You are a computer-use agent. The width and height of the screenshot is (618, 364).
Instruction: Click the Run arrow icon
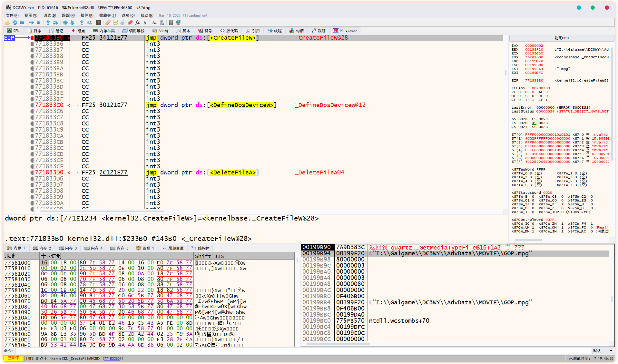point(31,23)
